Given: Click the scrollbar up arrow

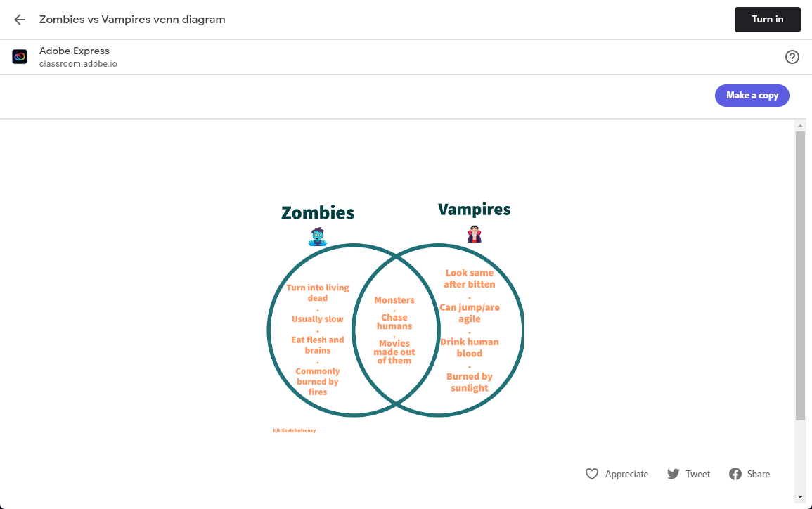Looking at the screenshot, I should click(x=800, y=126).
